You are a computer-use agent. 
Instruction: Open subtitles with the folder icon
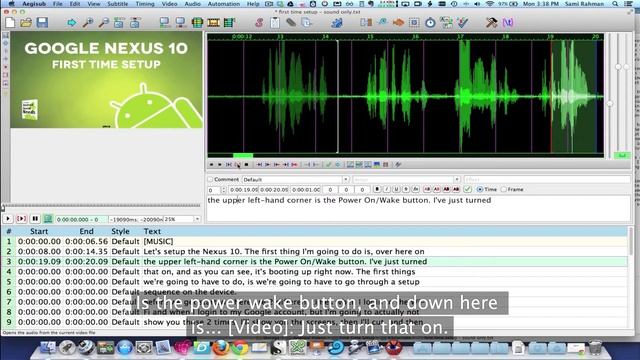point(26,22)
